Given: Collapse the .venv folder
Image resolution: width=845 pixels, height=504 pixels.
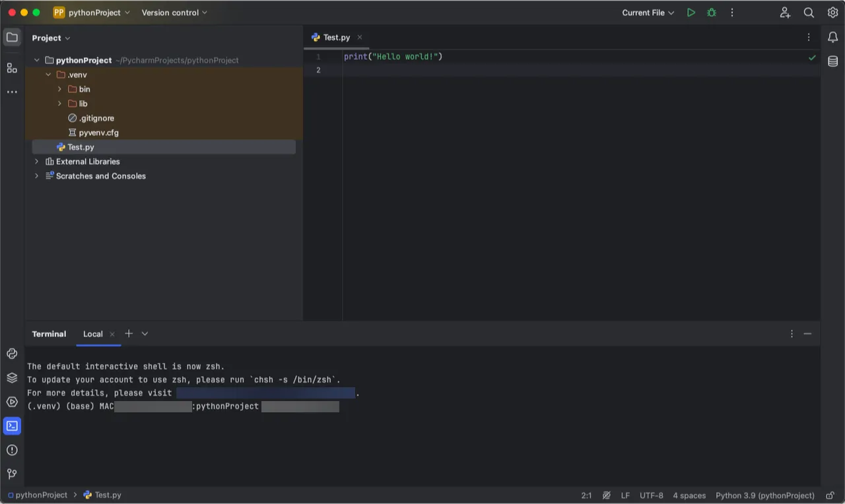Looking at the screenshot, I should [48, 75].
